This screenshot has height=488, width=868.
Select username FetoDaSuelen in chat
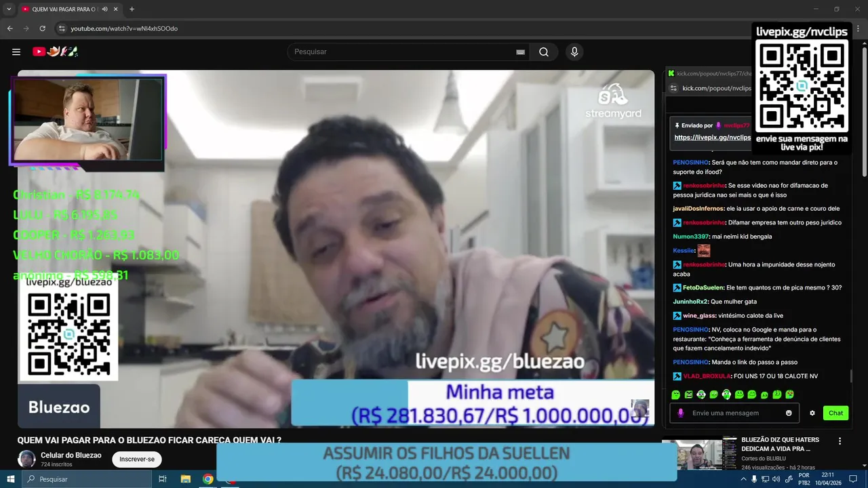click(x=703, y=287)
